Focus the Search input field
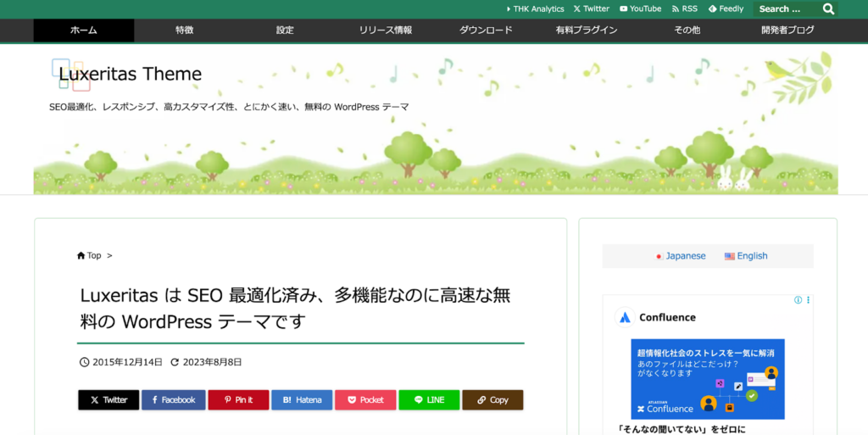Image resolution: width=868 pixels, height=435 pixels. [x=786, y=9]
